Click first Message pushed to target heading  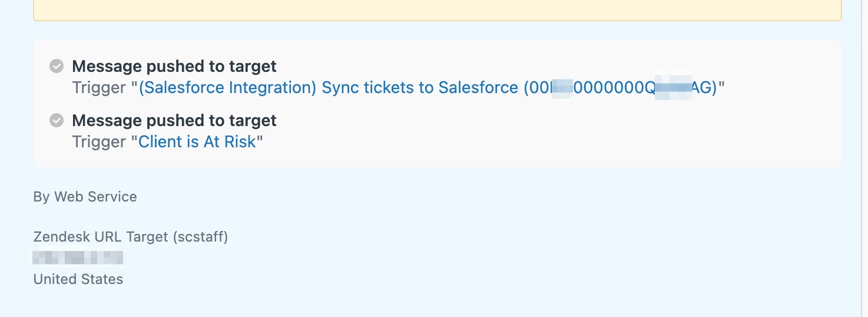174,66
